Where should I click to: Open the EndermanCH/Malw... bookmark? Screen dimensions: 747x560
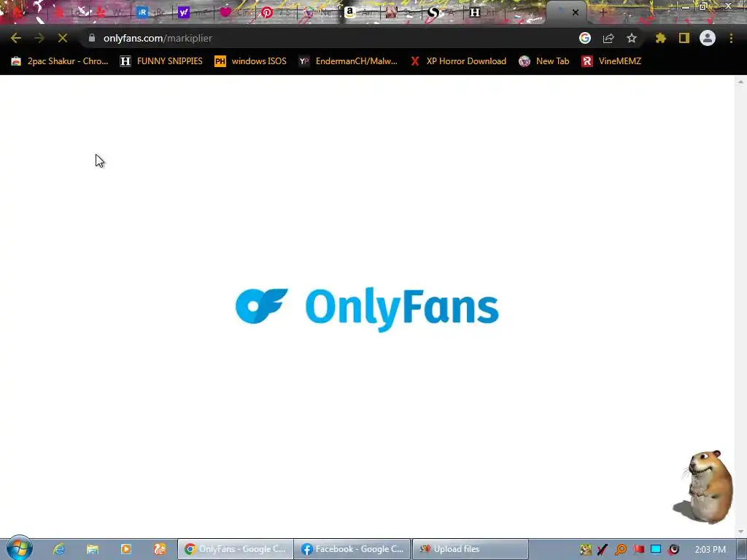click(x=348, y=61)
